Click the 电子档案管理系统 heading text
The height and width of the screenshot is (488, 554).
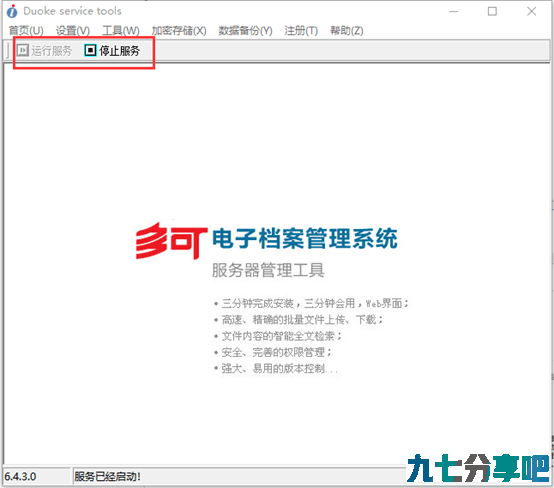point(305,239)
